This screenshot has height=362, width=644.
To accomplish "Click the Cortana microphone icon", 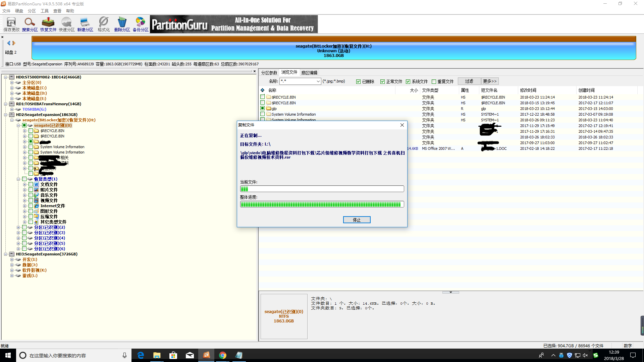I will pos(124,355).
